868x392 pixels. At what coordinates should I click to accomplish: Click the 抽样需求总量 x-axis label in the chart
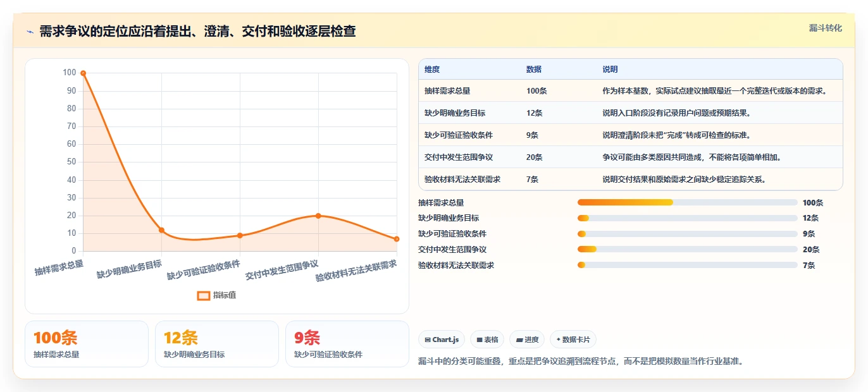pos(59,267)
